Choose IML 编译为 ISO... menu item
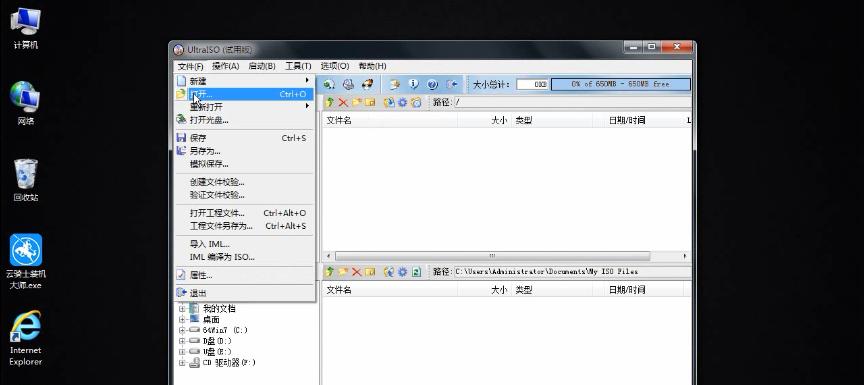Screen dimensions: 864x385 coord(244,257)
